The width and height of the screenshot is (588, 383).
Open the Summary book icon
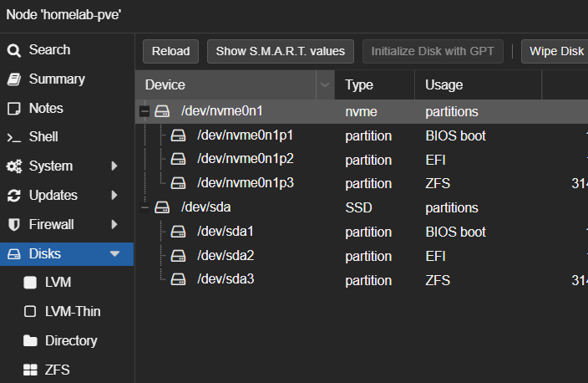click(x=13, y=79)
